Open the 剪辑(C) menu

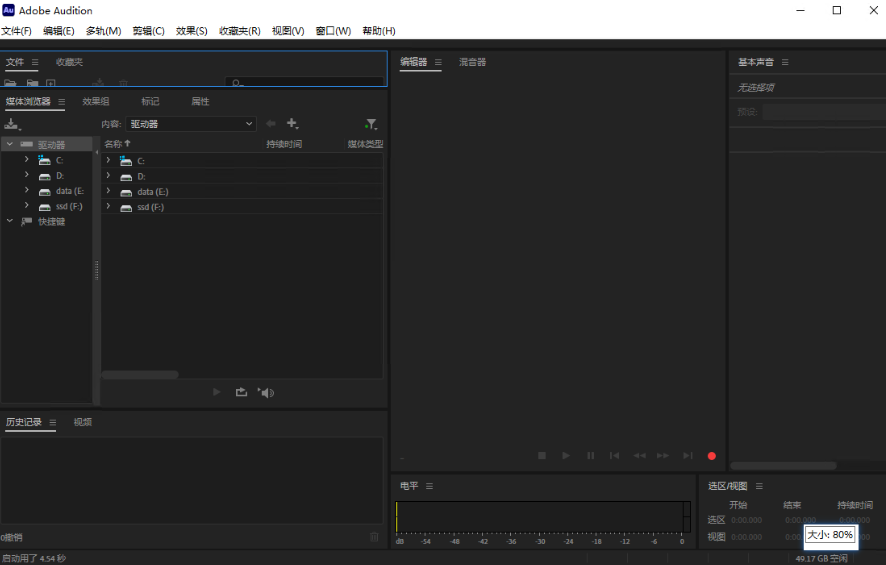[x=149, y=31]
